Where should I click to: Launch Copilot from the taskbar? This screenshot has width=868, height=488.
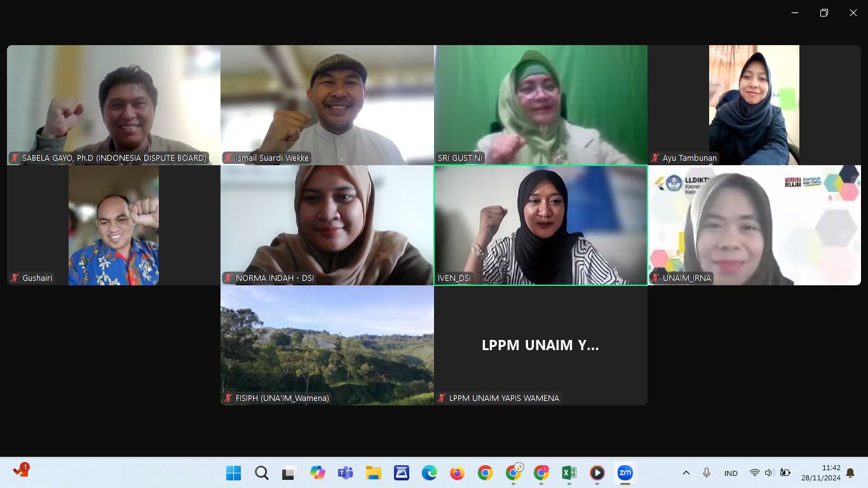click(x=318, y=473)
